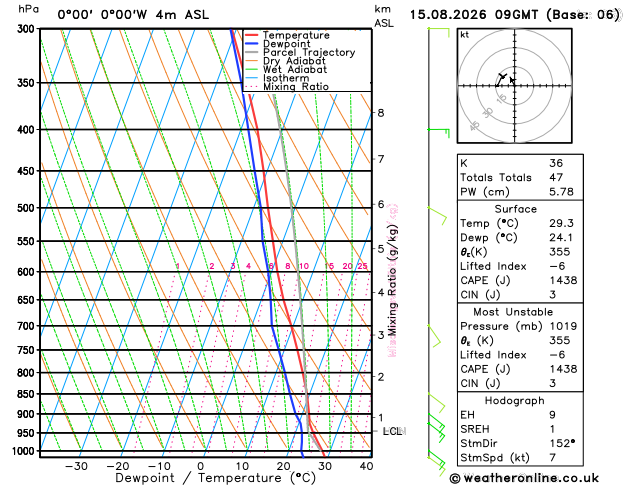Click the 500 hPa pressure axis label
629x486 pixels.
tap(28, 208)
